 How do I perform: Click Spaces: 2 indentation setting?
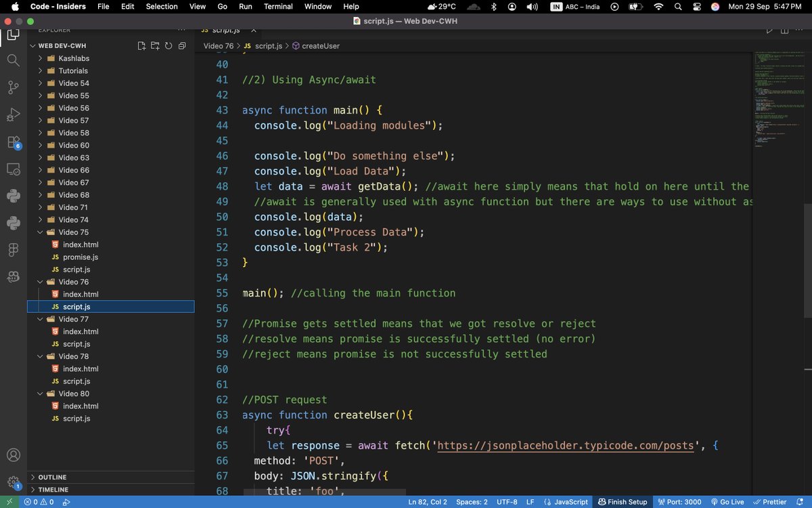pos(472,502)
